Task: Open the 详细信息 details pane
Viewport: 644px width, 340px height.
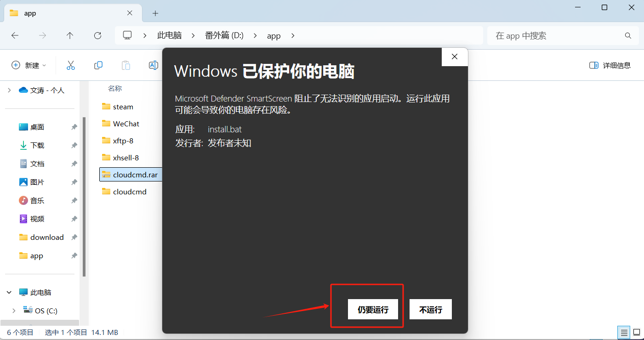Action: (x=610, y=65)
